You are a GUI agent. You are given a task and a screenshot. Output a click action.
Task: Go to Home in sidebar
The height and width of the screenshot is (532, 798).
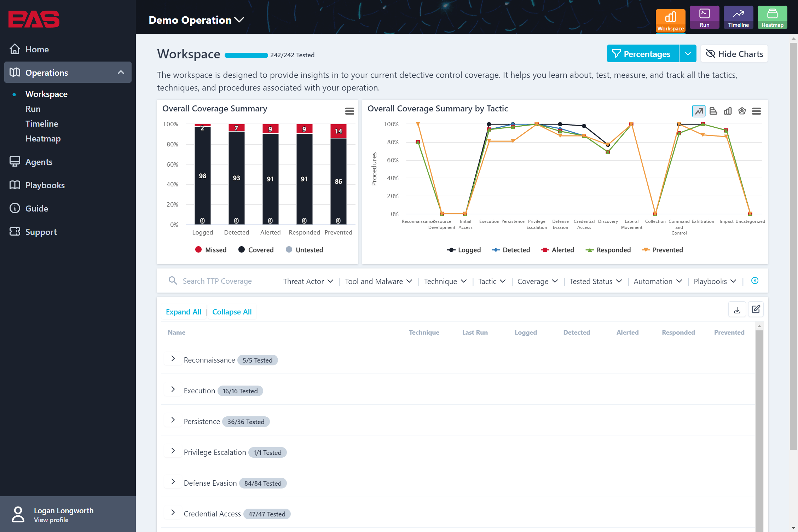(x=68, y=49)
